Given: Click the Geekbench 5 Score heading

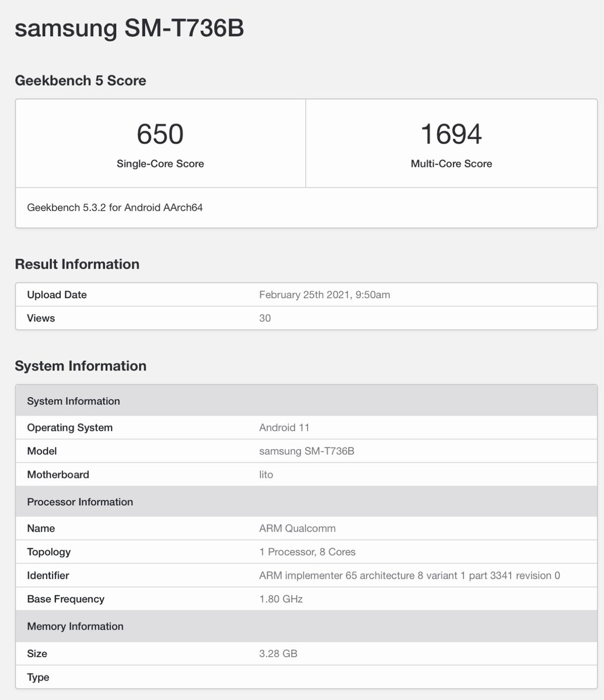Looking at the screenshot, I should click(x=81, y=80).
